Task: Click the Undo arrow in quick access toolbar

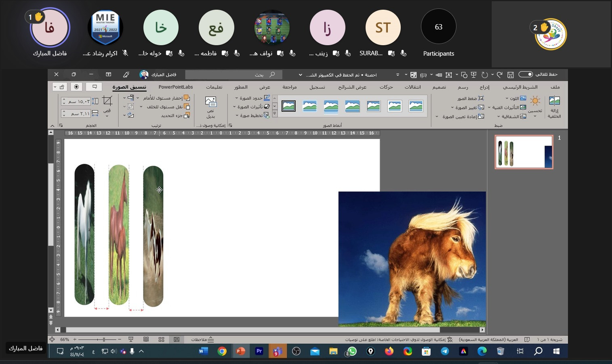Action: [499, 75]
